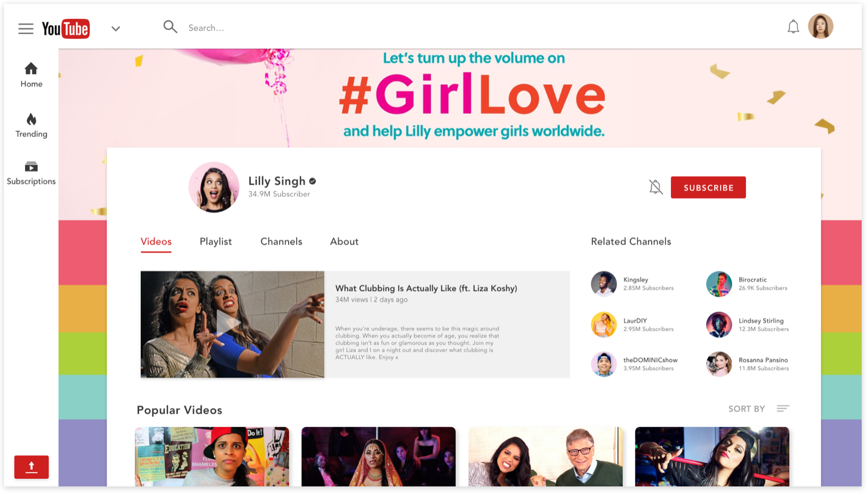This screenshot has height=495, width=868.
Task: Click the #GirlLove banner headline
Action: pyautogui.click(x=472, y=95)
